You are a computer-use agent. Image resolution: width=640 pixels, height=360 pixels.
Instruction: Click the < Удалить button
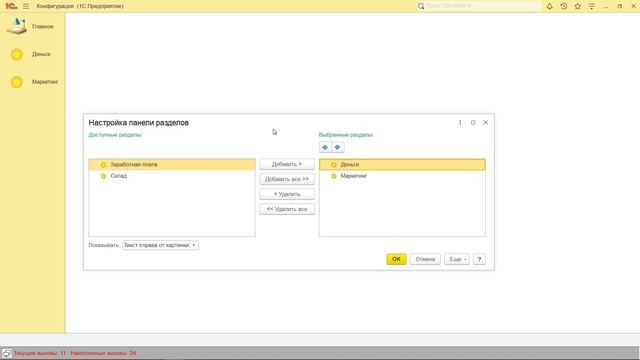pos(287,194)
